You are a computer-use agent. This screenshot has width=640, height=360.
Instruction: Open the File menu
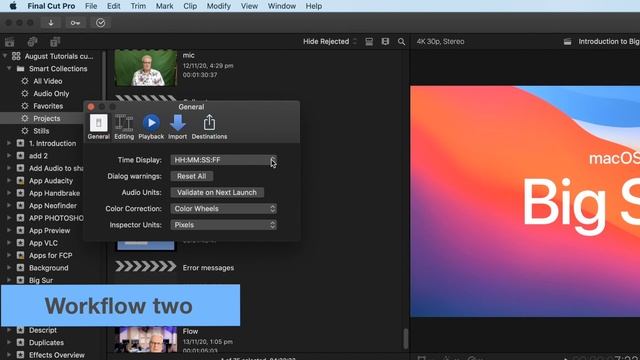click(x=91, y=6)
